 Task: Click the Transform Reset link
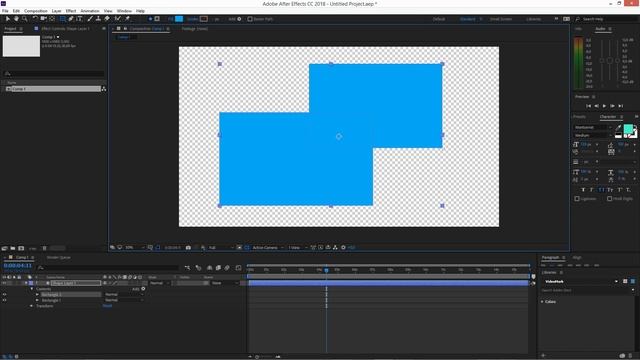click(x=107, y=306)
